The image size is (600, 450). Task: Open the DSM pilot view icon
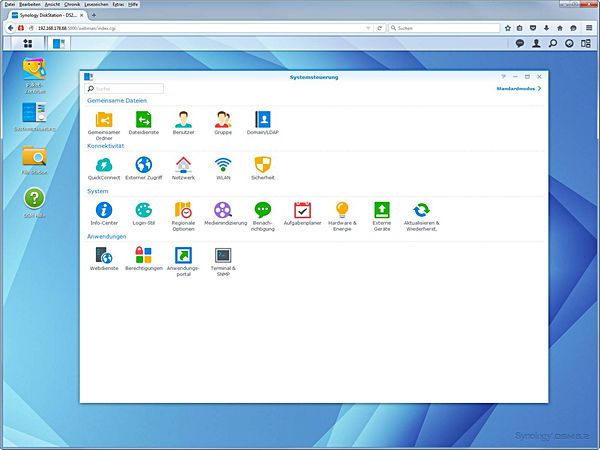coord(569,43)
